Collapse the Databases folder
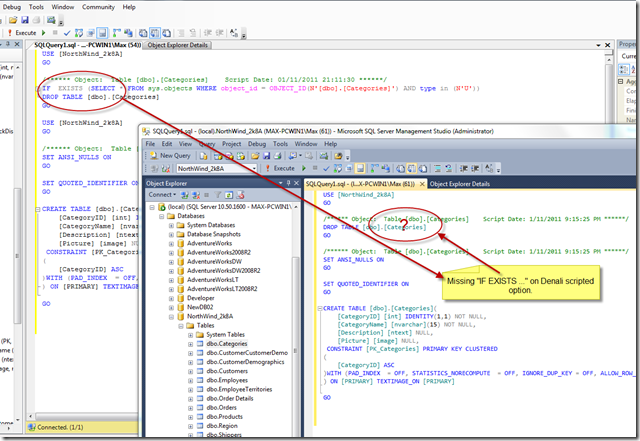The width and height of the screenshot is (640, 441). coord(162,216)
